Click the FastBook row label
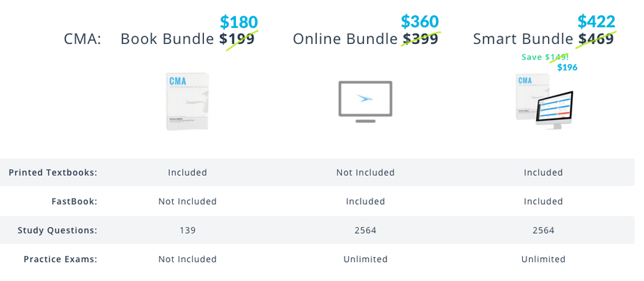 pyautogui.click(x=74, y=202)
